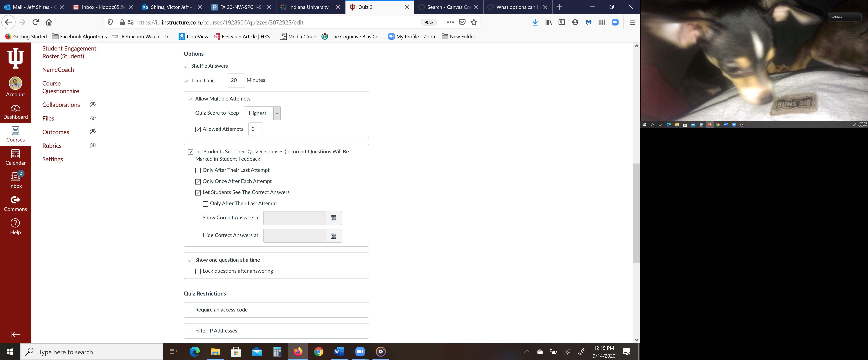This screenshot has width=868, height=360.
Task: Check Require an access code
Action: coord(190,310)
